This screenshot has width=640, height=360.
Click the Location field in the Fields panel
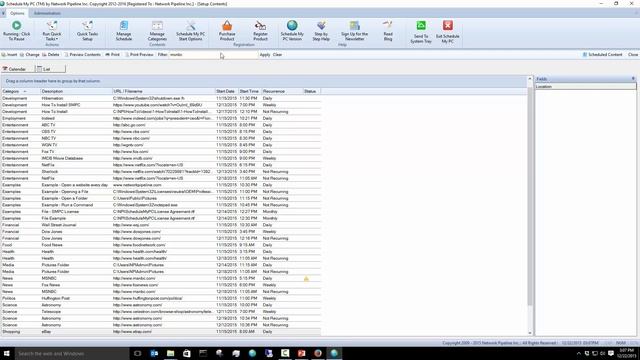tap(585, 87)
